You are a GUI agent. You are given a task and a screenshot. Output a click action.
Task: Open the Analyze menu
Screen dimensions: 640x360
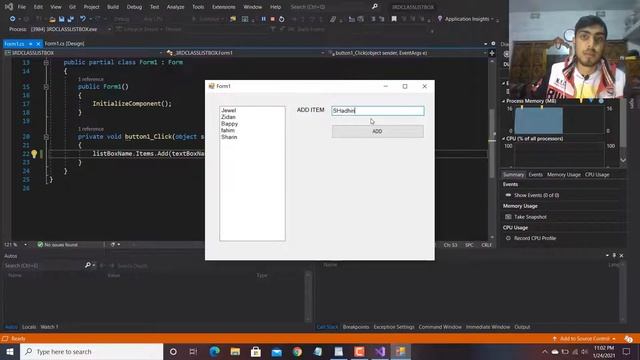click(x=175, y=7)
